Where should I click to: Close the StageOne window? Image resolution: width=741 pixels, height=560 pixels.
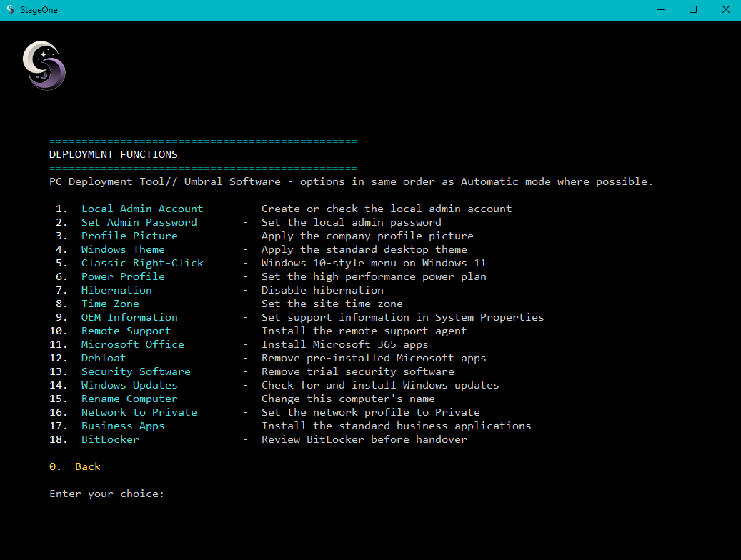725,9
